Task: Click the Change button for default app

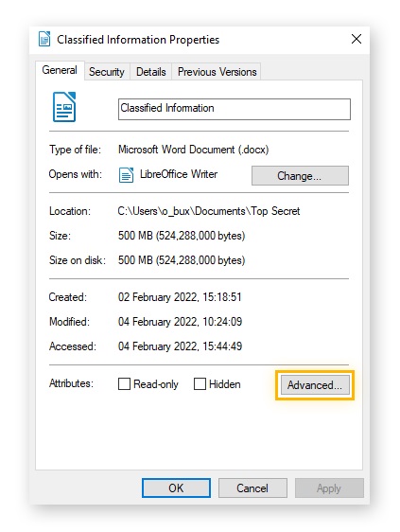Action: pyautogui.click(x=300, y=175)
